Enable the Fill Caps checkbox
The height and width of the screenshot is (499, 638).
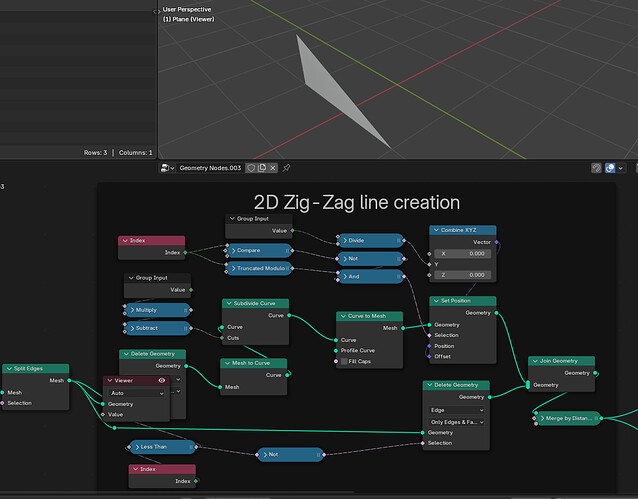pos(344,361)
